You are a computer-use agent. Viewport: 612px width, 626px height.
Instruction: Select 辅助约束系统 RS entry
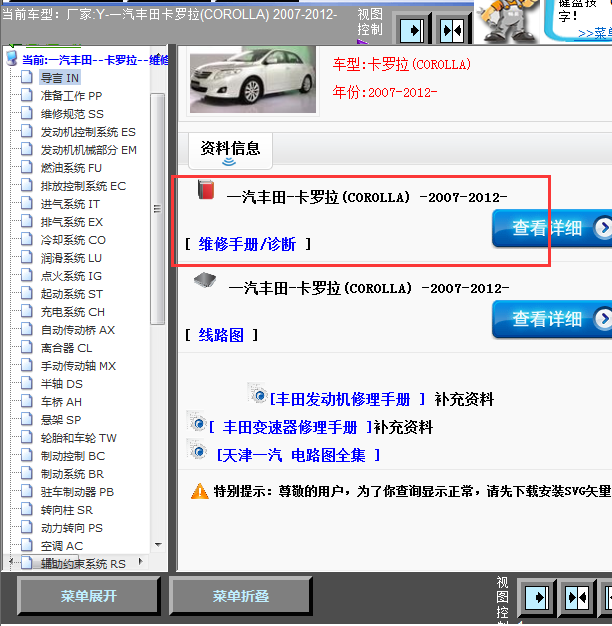83,564
